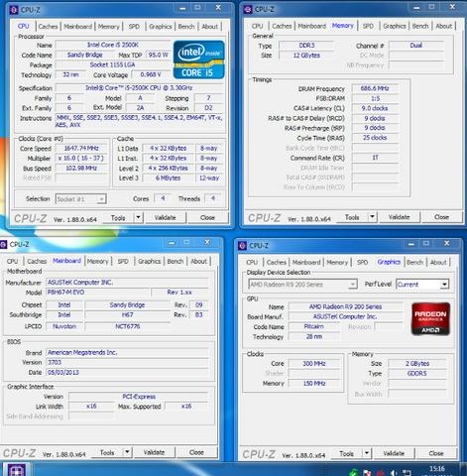Switch to the Caches tab in the CPU window
467x476 pixels.
[x=48, y=27]
